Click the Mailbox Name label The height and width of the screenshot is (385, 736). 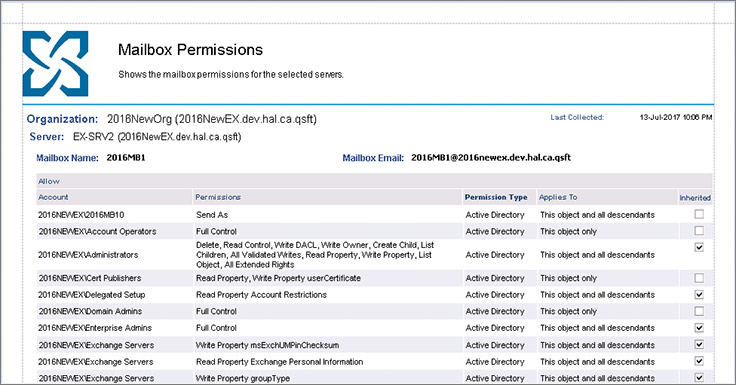[x=68, y=158]
